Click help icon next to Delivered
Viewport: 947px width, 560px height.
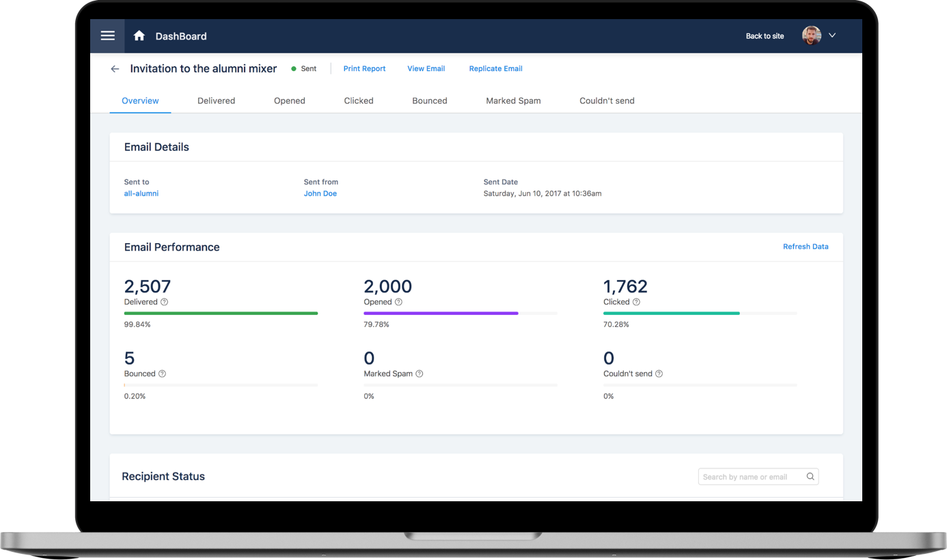click(x=164, y=302)
